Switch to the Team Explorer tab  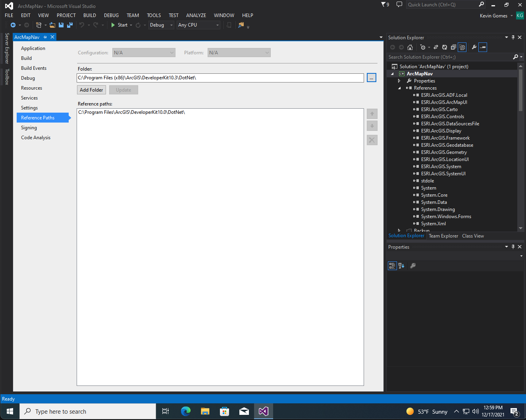tap(443, 236)
